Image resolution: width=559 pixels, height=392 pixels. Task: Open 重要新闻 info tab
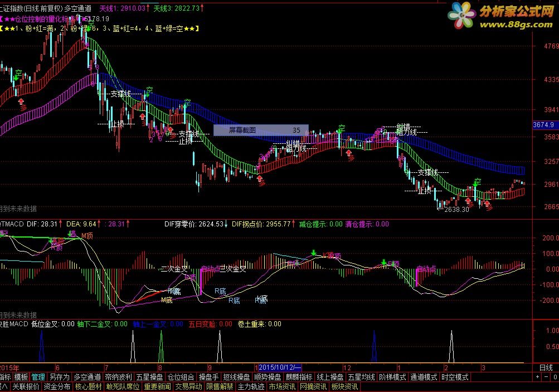157,386
